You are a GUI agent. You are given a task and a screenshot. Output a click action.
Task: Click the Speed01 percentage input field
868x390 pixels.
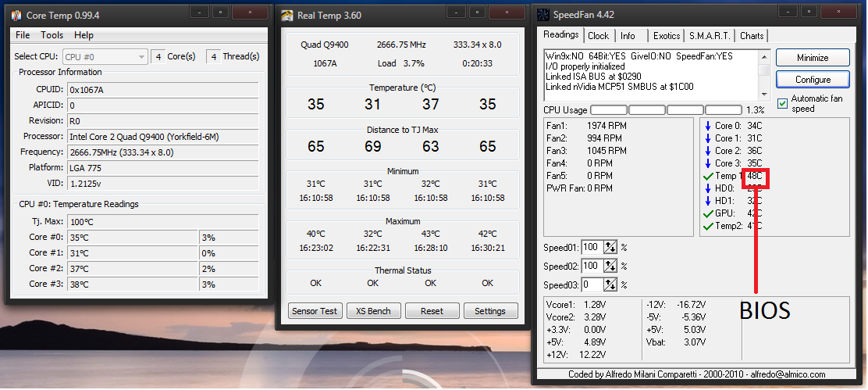[x=592, y=247]
